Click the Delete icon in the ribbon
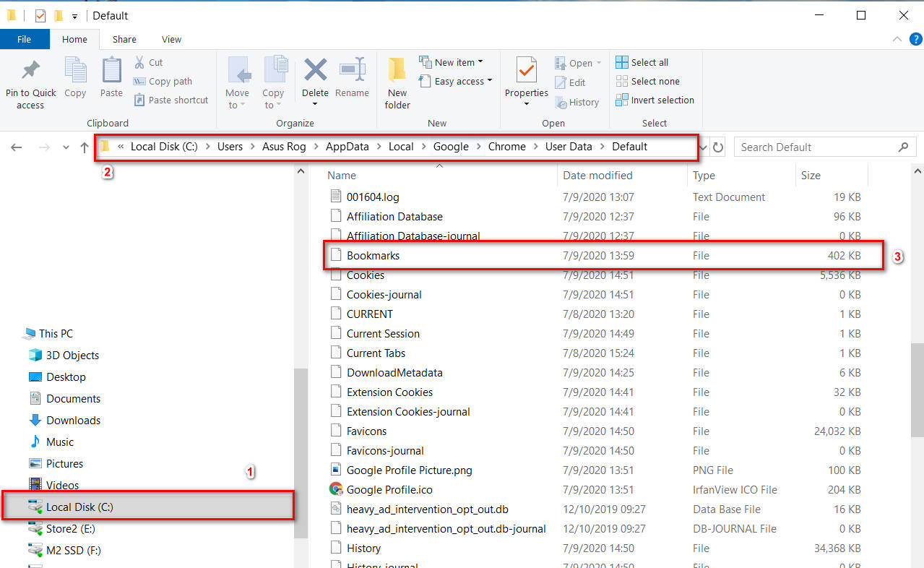This screenshot has width=924, height=568. click(315, 79)
